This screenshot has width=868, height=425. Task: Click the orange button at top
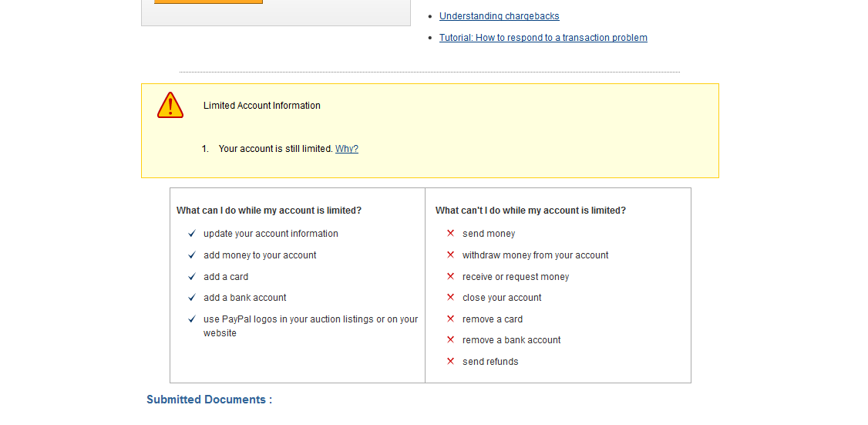coord(208,2)
